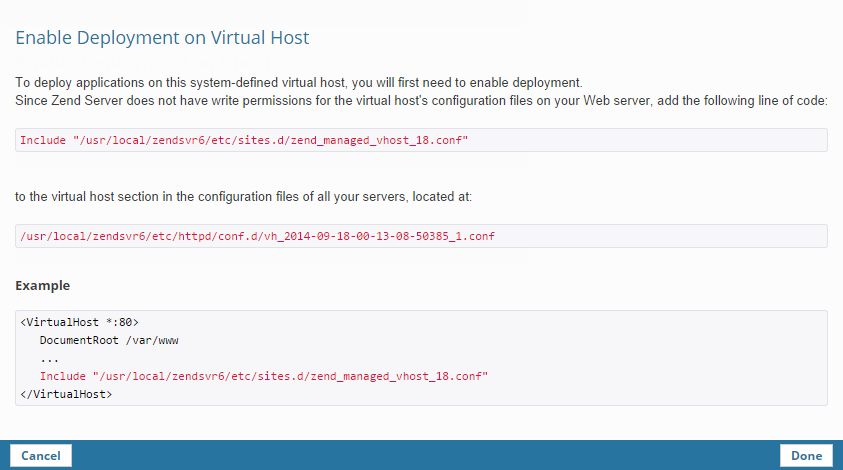Click the httpd conf.d file path box
Viewport: 843px width, 470px height.
421,236
